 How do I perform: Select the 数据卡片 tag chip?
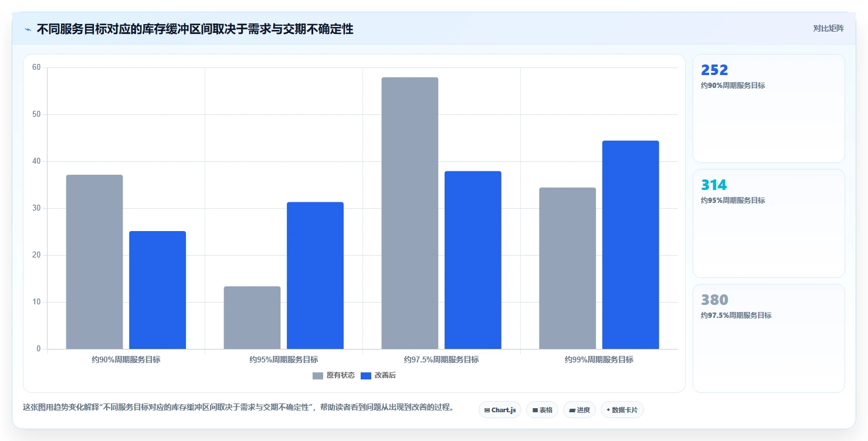pyautogui.click(x=622, y=410)
